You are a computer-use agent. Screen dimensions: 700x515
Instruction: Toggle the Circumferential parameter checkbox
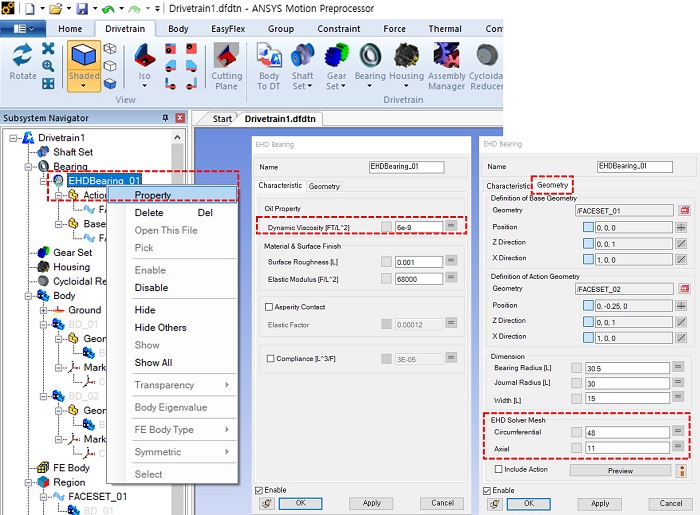click(576, 432)
